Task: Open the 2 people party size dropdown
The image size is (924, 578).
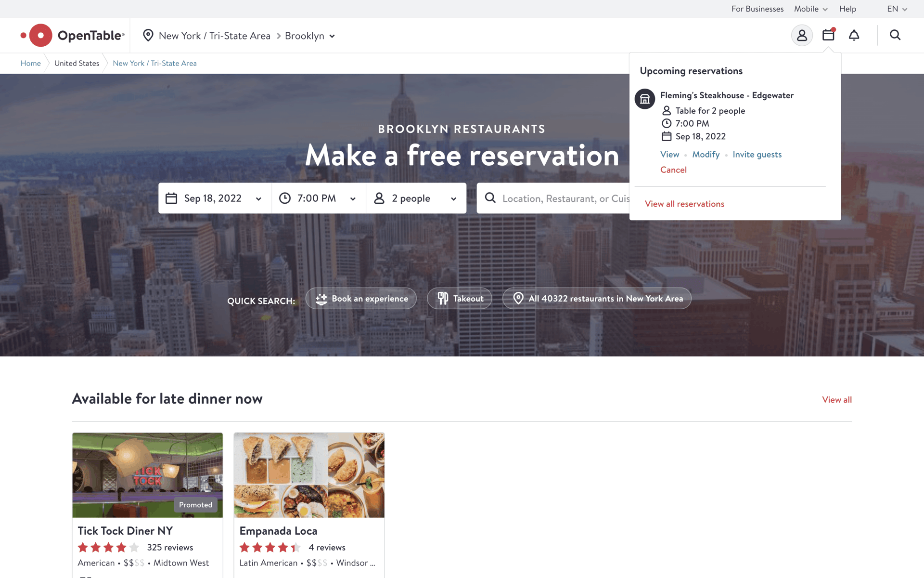Action: tap(416, 198)
